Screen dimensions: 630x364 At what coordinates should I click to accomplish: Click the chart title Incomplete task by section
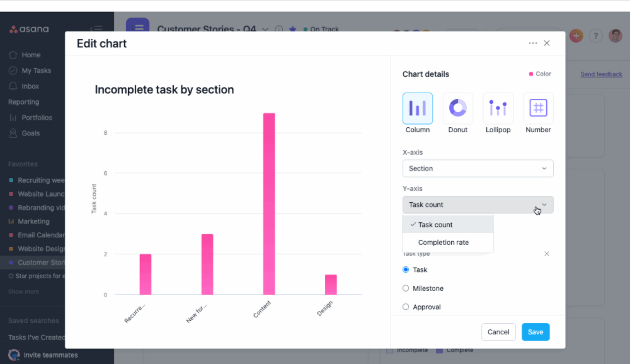tap(164, 89)
